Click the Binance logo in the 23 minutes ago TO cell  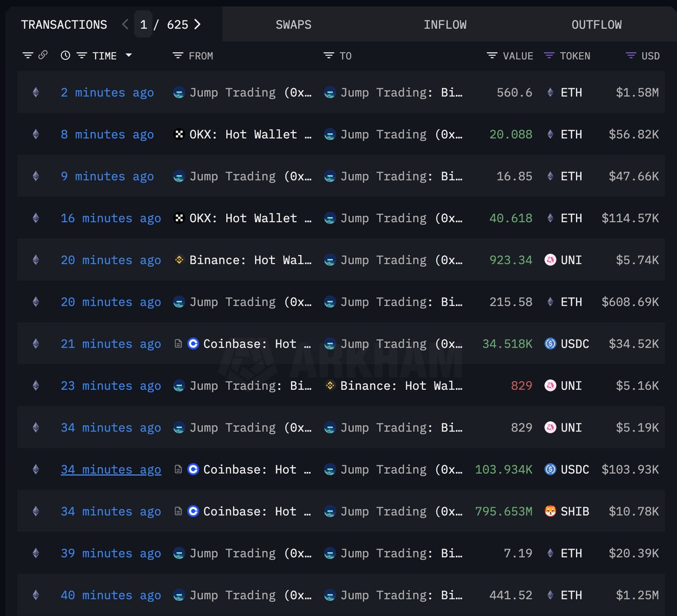pyautogui.click(x=330, y=386)
